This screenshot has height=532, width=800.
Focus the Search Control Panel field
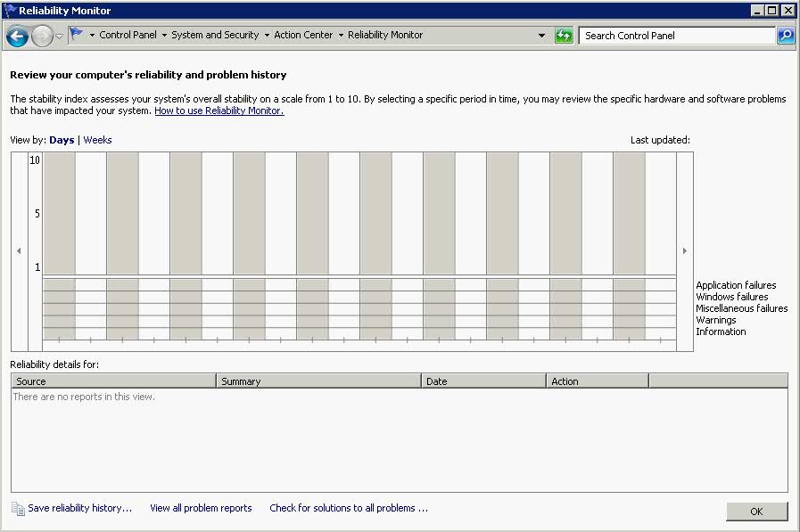[677, 36]
